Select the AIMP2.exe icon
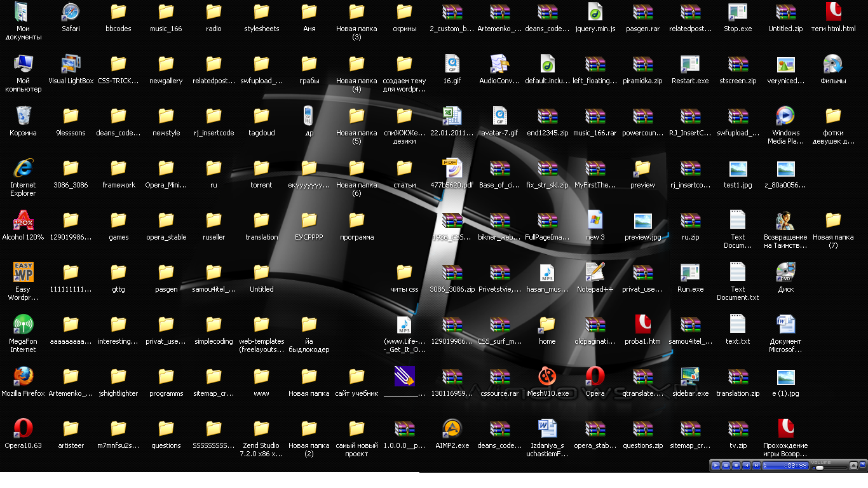The height and width of the screenshot is (488, 868). pyautogui.click(x=452, y=429)
